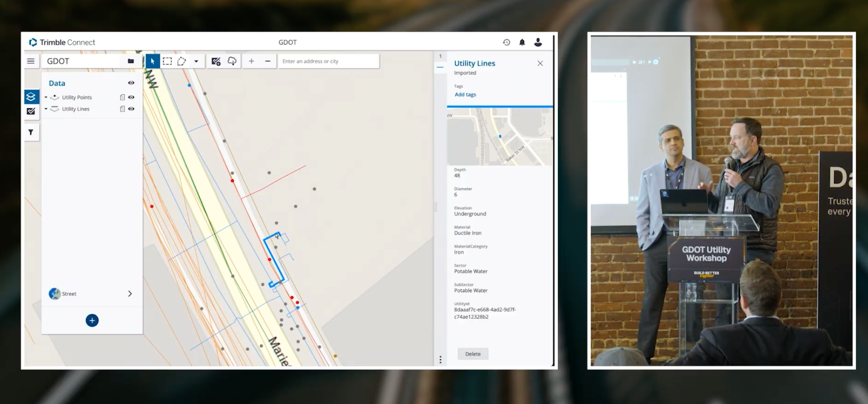Screen dimensions: 868x404
Task: Choose the rectangle selection tool
Action: pyautogui.click(x=167, y=61)
